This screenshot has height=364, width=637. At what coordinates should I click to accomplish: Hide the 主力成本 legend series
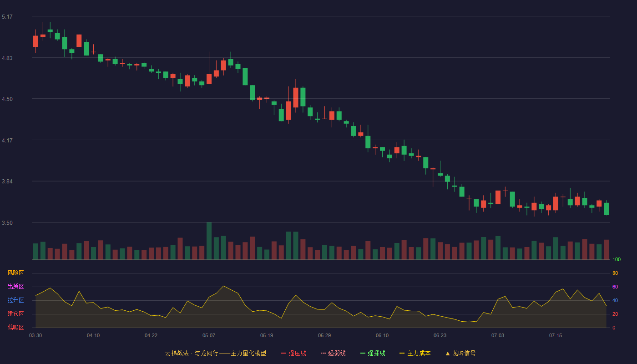pyautogui.click(x=415, y=353)
